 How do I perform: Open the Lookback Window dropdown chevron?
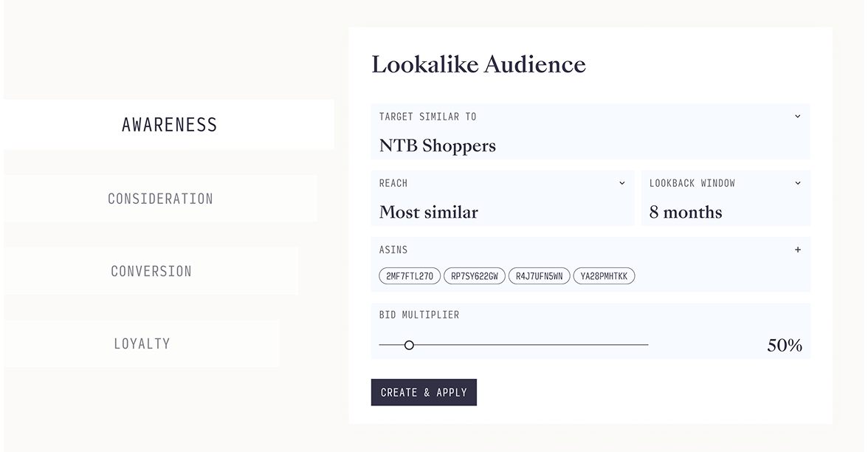pos(797,183)
